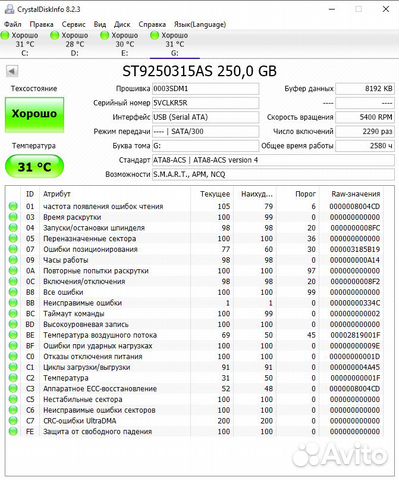Open the Язык(Language) menu
Image resolution: width=399 pixels, height=480 pixels.
(200, 24)
